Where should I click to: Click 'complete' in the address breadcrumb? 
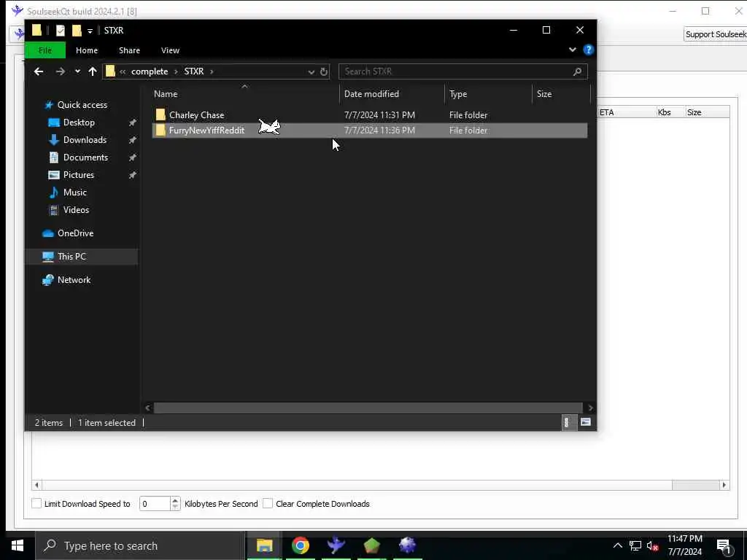pos(150,71)
